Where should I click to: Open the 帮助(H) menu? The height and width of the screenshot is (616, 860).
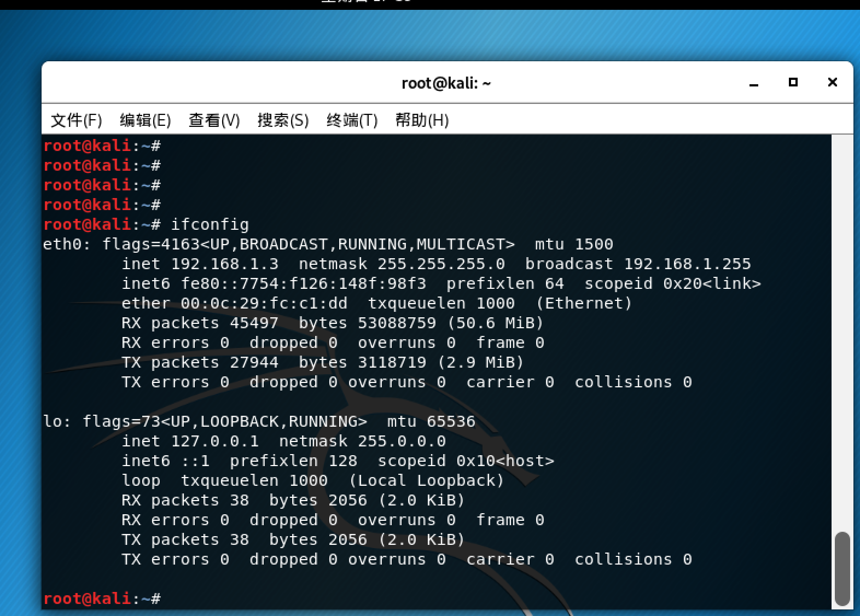point(422,120)
